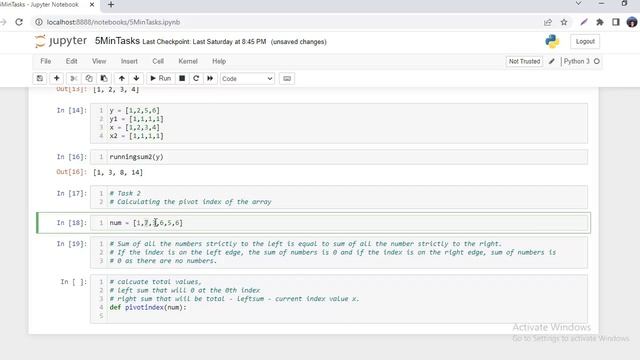
Task: Open the Insert menu
Action: (129, 61)
